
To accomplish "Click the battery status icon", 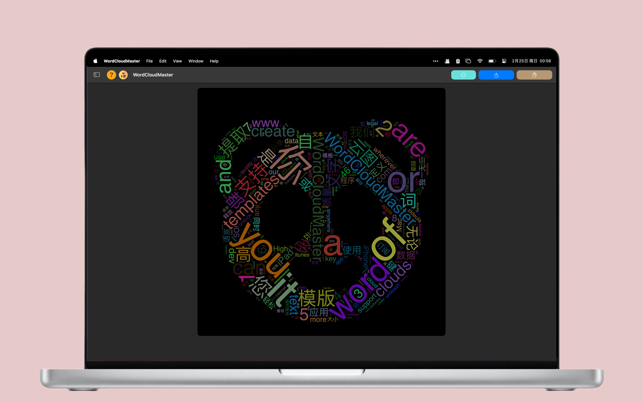I will 492,61.
